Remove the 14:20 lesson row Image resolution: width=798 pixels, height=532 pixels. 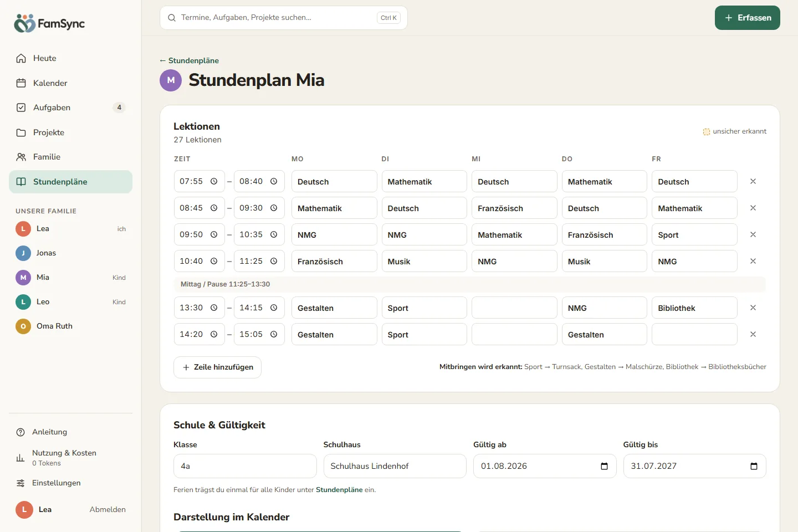point(753,334)
